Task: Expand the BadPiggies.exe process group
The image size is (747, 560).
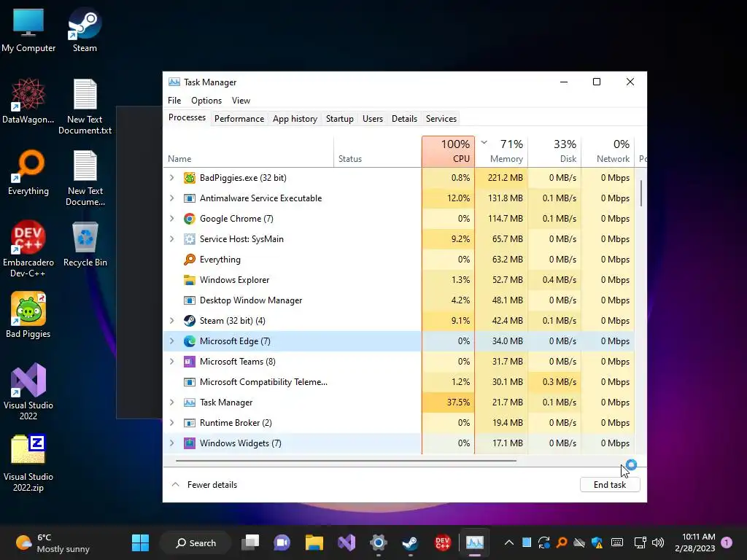Action: 172,178
